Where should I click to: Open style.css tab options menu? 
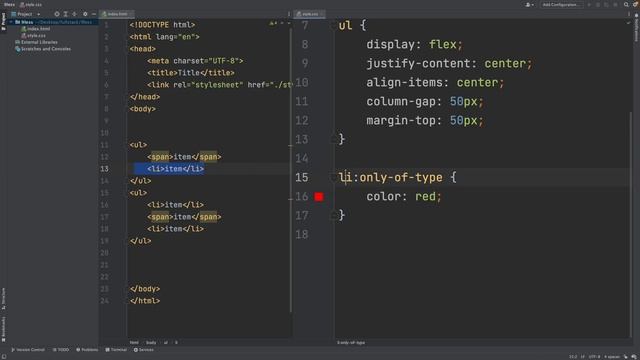[629, 14]
